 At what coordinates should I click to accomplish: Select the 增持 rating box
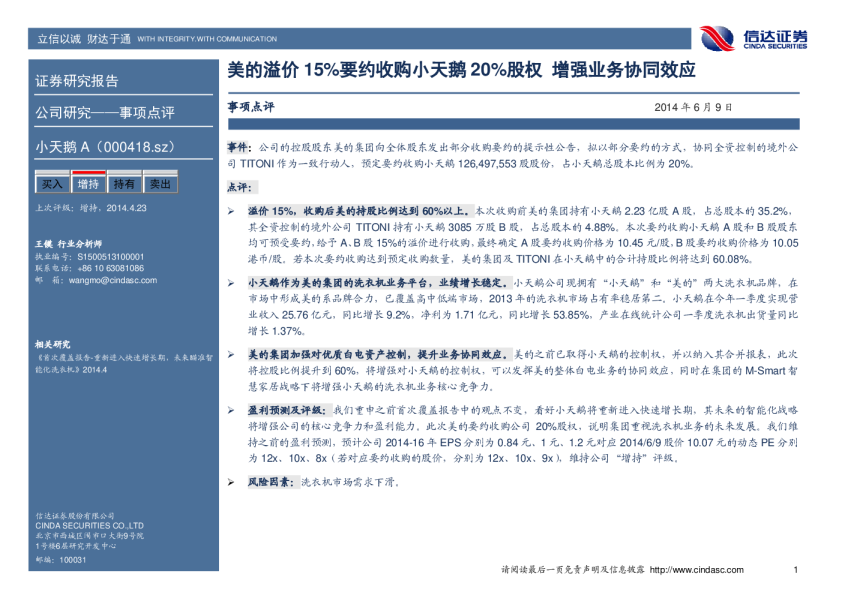(x=88, y=185)
